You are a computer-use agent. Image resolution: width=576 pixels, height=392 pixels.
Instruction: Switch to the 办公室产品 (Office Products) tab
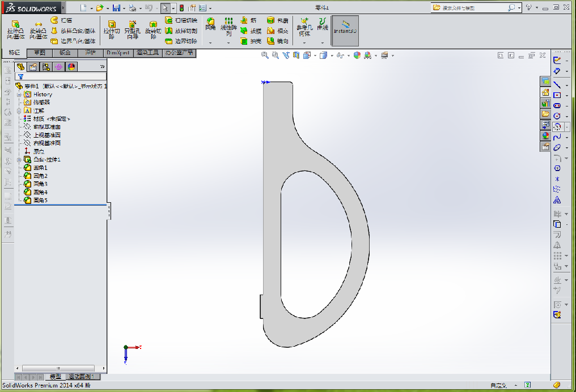click(x=179, y=53)
